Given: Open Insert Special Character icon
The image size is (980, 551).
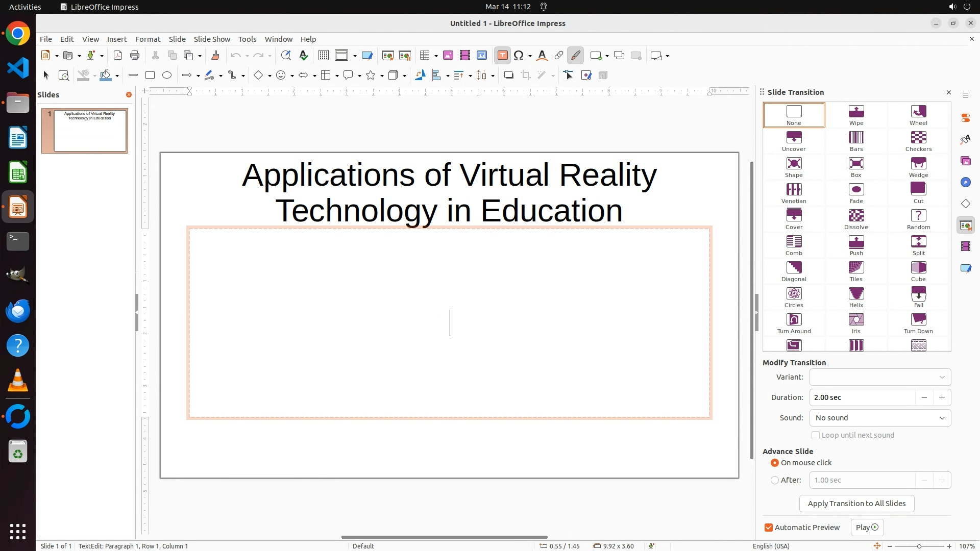Looking at the screenshot, I should click(519, 56).
